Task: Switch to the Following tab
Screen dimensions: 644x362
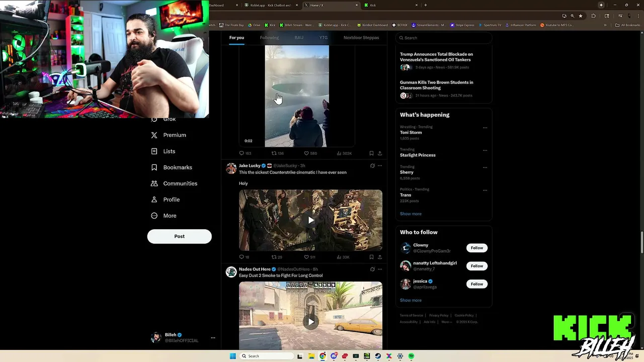Action: [269, 38]
